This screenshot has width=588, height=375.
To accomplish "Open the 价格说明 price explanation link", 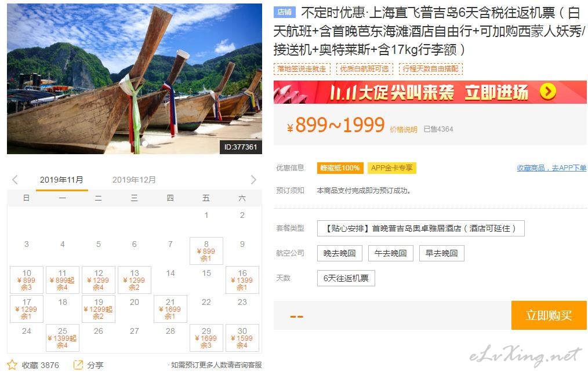I will pyautogui.click(x=404, y=129).
